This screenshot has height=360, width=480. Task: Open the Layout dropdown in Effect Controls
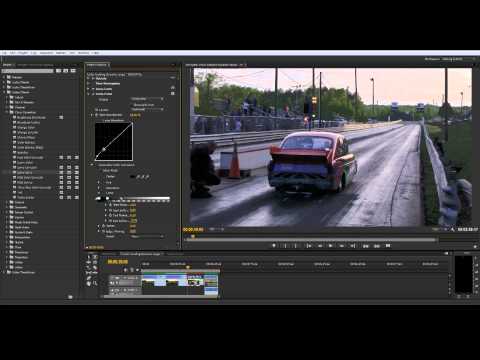(147, 109)
